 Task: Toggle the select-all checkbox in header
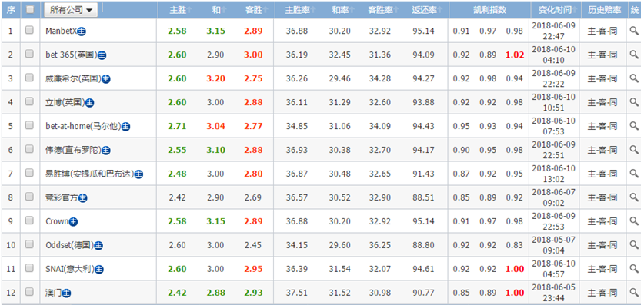point(29,9)
